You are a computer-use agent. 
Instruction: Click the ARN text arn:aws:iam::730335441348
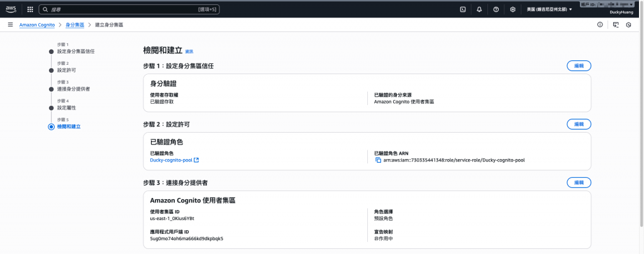pos(454,160)
